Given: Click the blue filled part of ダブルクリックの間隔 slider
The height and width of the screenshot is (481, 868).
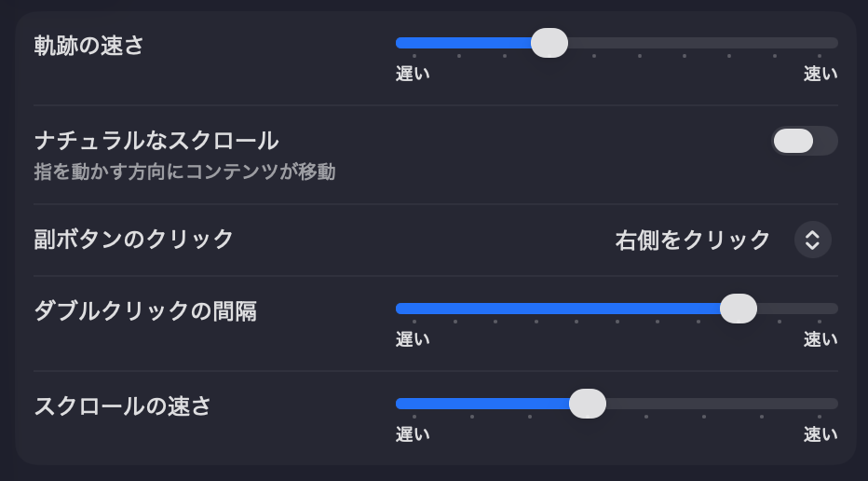Looking at the screenshot, I should 558,309.
